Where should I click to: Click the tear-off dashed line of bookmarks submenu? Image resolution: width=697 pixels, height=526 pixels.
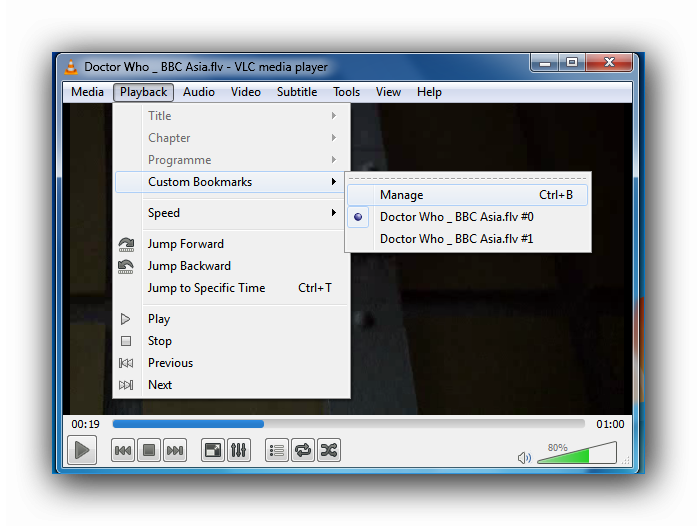[468, 179]
